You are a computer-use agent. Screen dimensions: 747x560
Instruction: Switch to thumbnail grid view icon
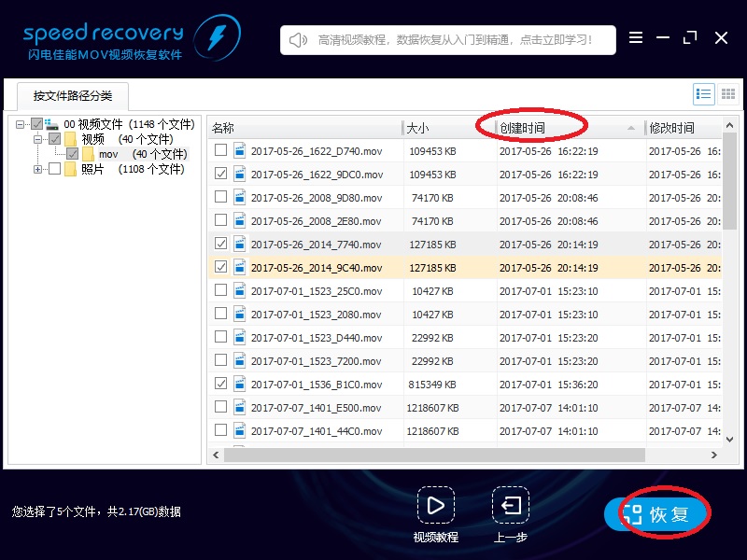[727, 93]
